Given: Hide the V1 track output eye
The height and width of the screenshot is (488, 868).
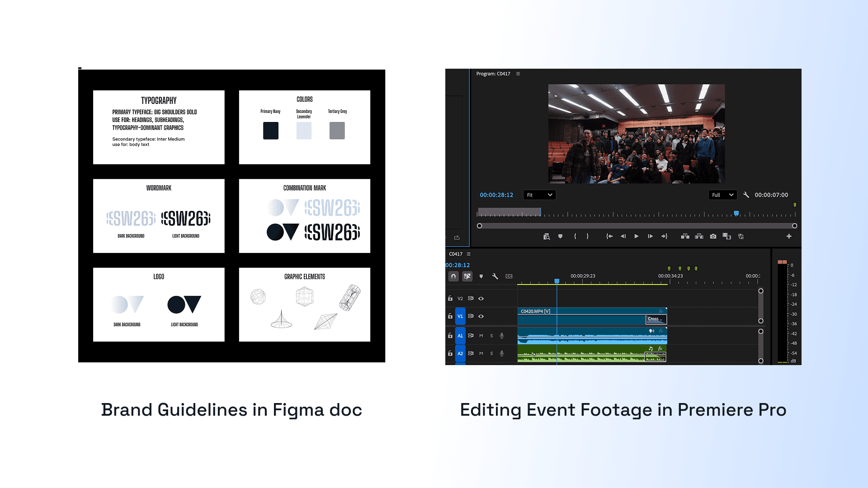Looking at the screenshot, I should [481, 316].
